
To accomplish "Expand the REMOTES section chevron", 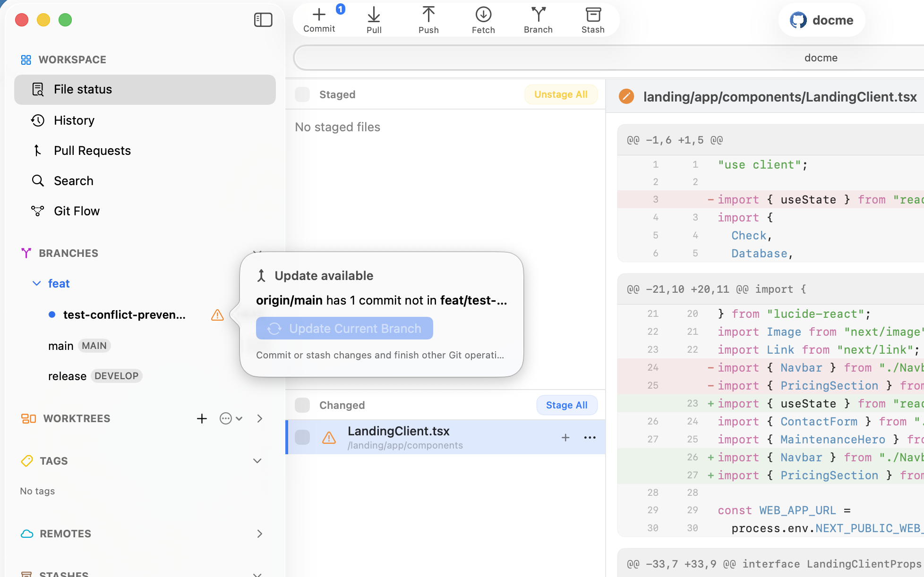I will coord(260,534).
